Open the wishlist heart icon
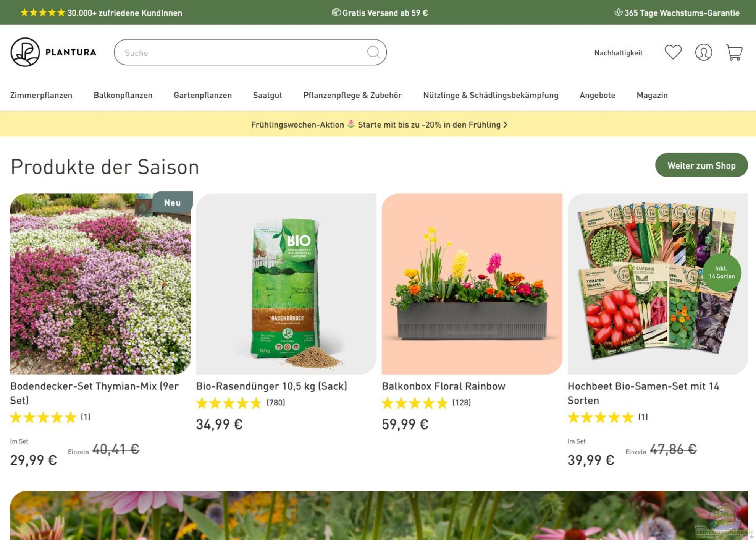 tap(673, 52)
